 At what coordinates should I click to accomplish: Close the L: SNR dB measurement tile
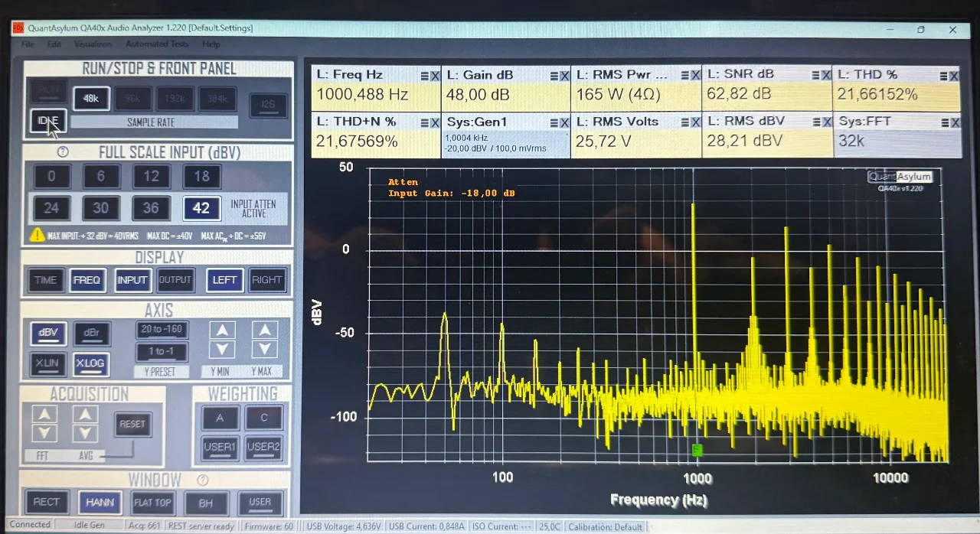point(826,75)
